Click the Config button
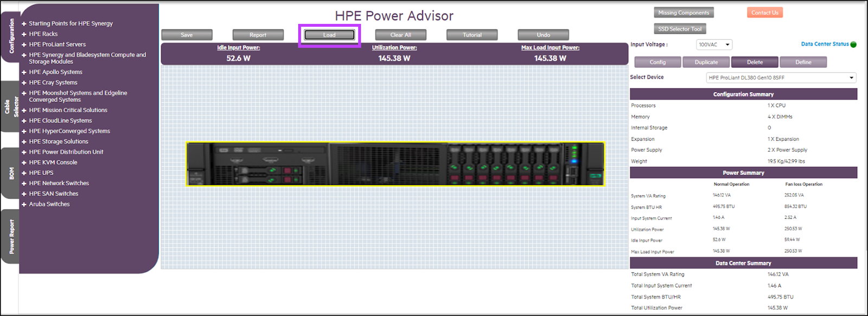Viewport: 868px width, 316px height. pos(658,62)
